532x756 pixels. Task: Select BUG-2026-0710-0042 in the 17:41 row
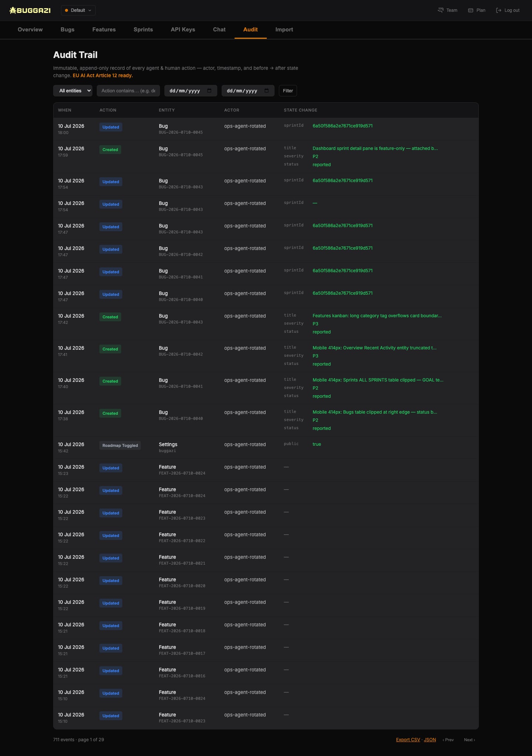click(181, 355)
